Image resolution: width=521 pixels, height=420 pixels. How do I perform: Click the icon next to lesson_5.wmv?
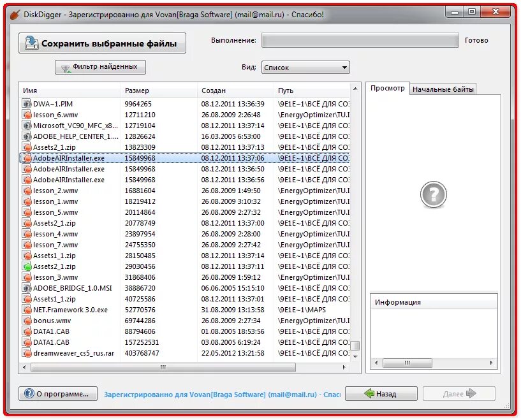pos(27,212)
